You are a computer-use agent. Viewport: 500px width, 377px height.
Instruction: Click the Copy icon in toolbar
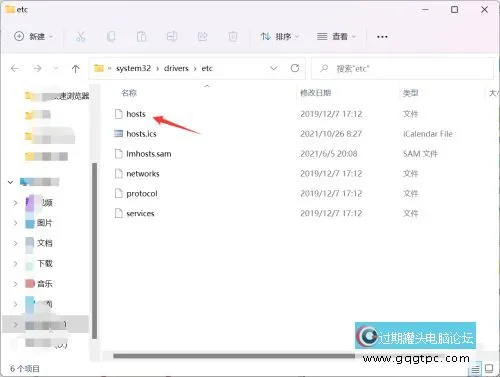point(111,36)
